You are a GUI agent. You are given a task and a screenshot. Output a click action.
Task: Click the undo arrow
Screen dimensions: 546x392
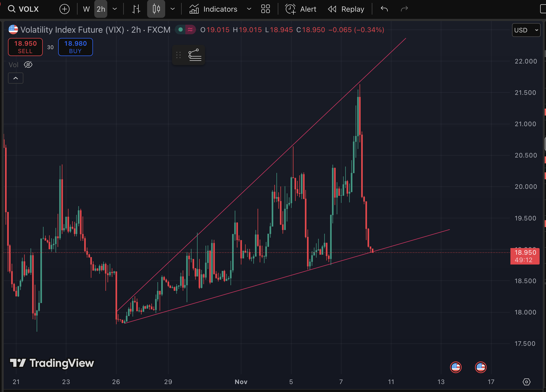384,9
